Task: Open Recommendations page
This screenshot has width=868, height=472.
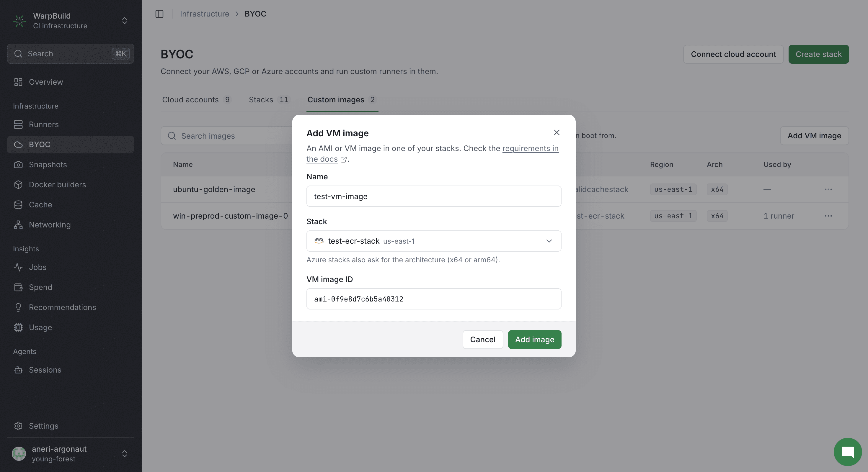Action: pyautogui.click(x=71, y=307)
